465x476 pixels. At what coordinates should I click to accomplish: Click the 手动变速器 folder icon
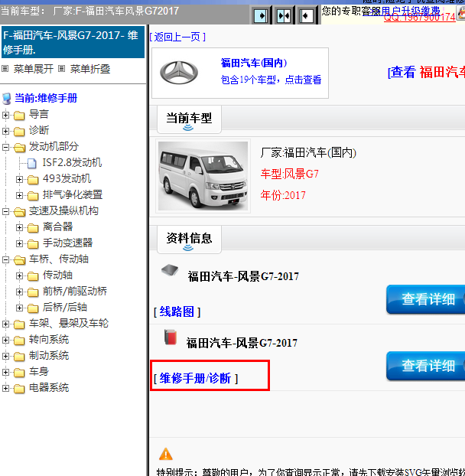pos(33,243)
